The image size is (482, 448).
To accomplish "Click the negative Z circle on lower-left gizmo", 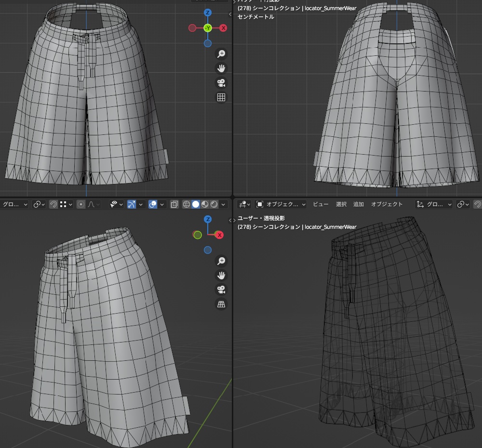I will [208, 250].
